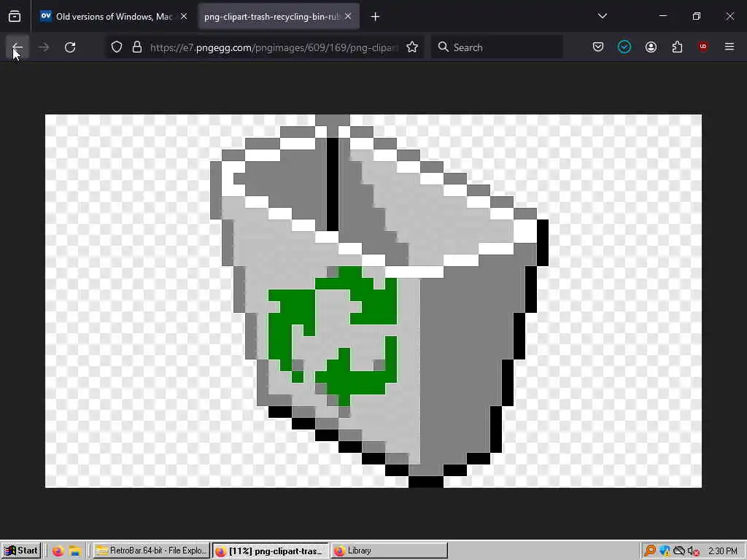The height and width of the screenshot is (560, 747).
Task: Select the png-clipart-trash-recycling-bin tab
Action: 279,17
